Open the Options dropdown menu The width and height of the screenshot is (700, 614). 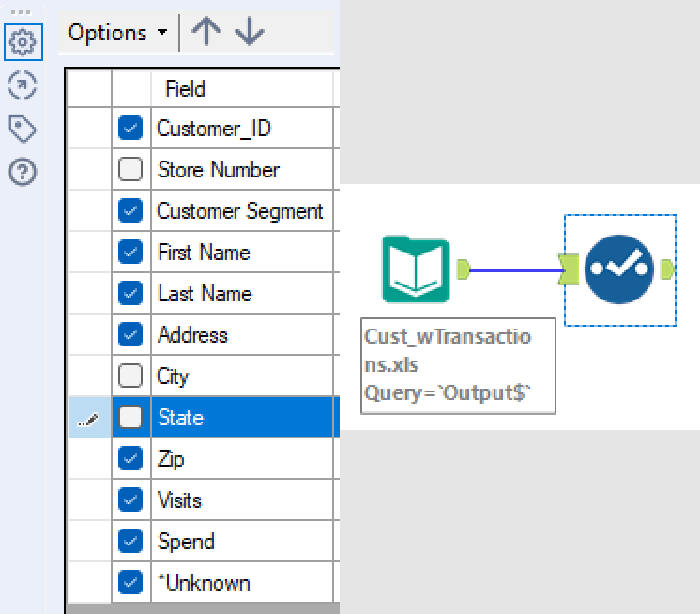pos(117,33)
